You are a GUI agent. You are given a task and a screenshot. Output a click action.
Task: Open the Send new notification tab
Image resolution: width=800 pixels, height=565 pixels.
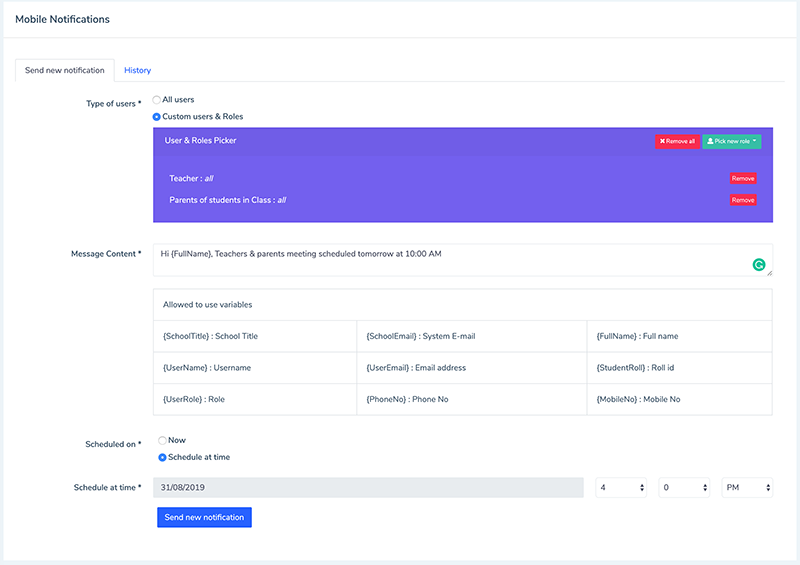(x=65, y=70)
